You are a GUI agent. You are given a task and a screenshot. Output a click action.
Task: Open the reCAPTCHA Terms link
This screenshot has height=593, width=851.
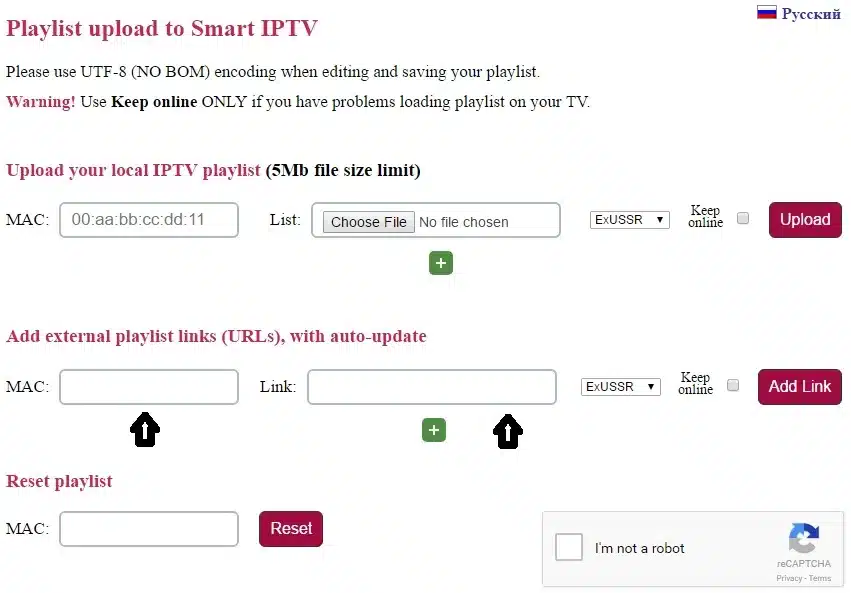click(x=820, y=578)
